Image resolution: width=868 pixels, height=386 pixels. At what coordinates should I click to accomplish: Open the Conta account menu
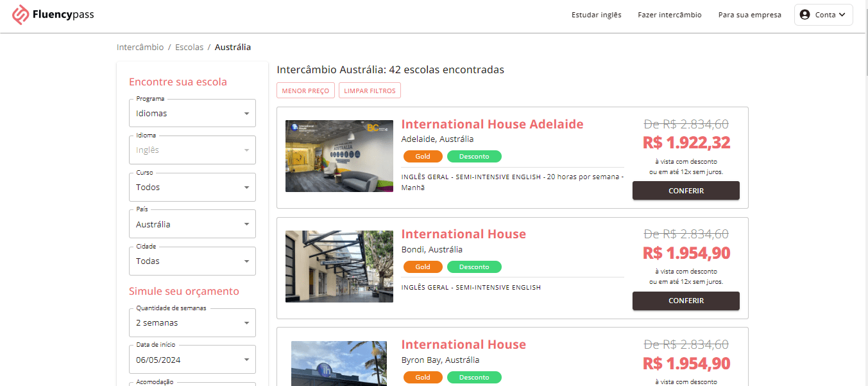pyautogui.click(x=823, y=15)
